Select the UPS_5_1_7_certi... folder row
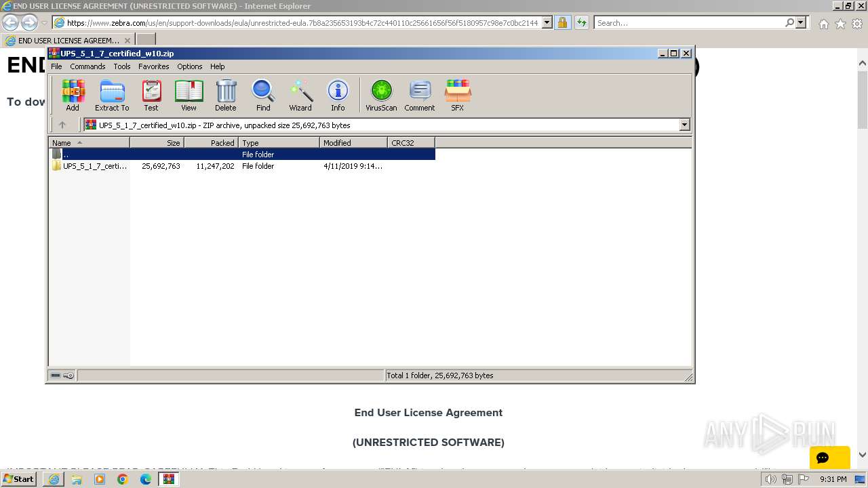Image resolution: width=868 pixels, height=488 pixels. tap(242, 166)
